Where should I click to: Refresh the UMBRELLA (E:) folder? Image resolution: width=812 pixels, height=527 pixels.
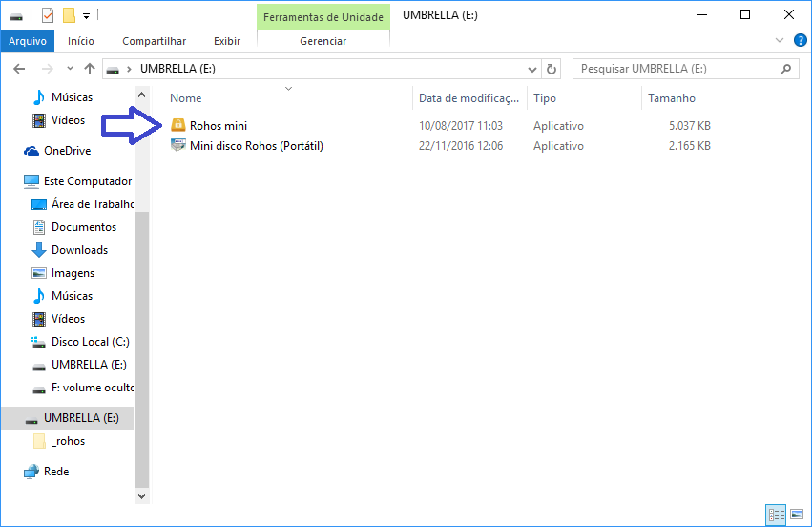tap(552, 69)
